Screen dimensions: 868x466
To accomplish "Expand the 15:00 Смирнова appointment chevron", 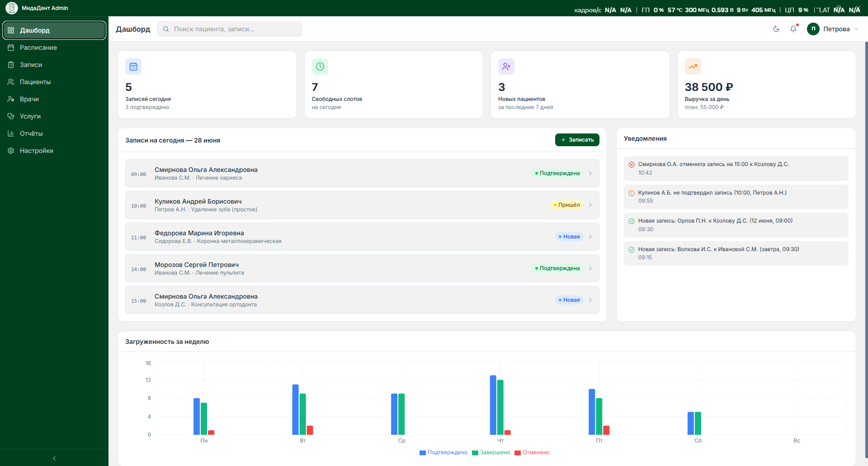I will click(590, 300).
